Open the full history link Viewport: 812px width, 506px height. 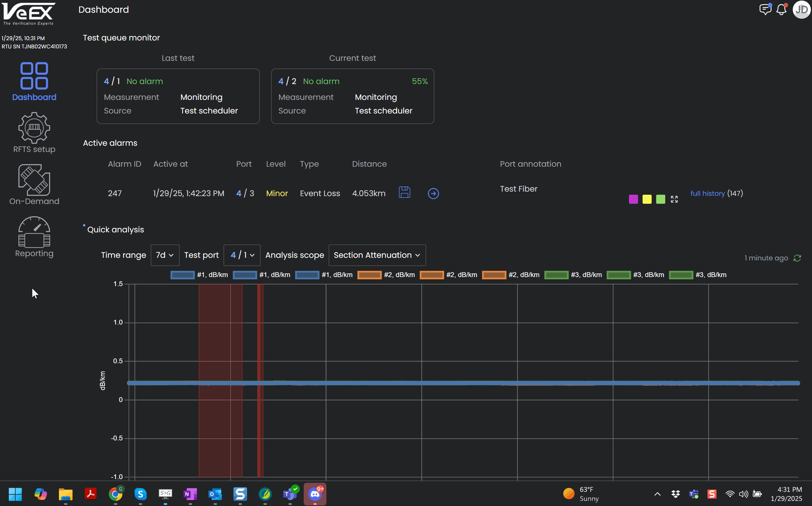point(707,194)
